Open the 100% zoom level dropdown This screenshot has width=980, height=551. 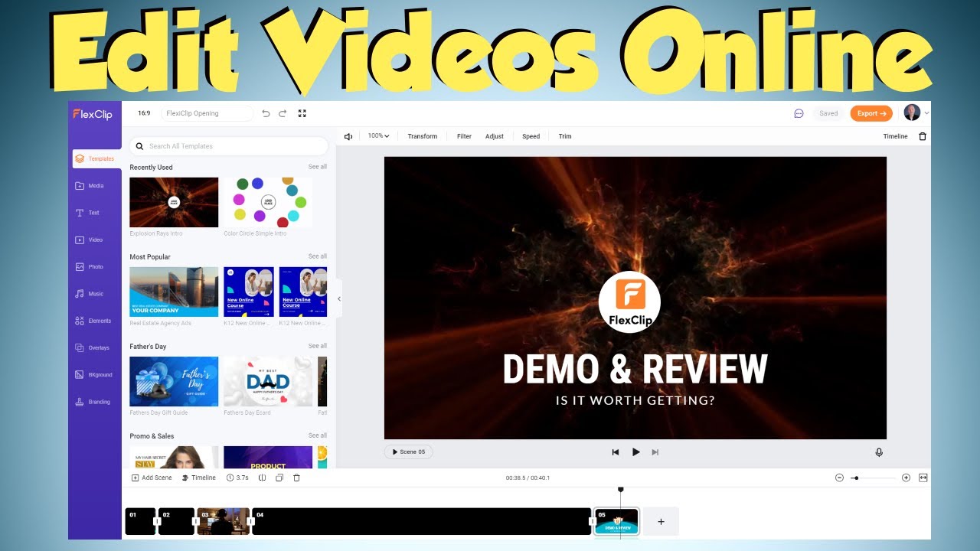coord(377,135)
